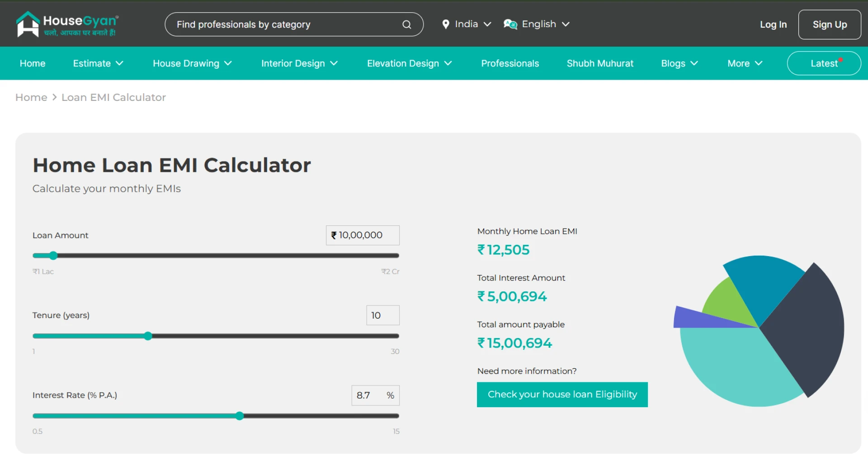Click the search magnifier icon
The image size is (868, 462).
pos(406,24)
